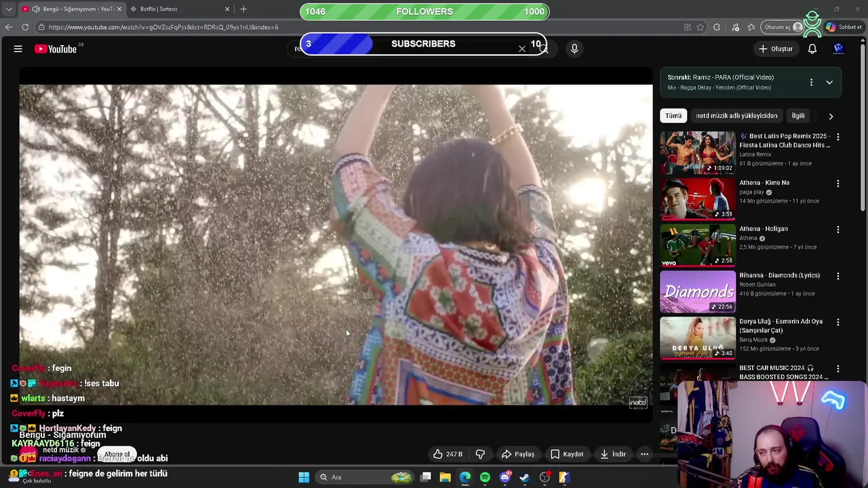Screen dimensions: 868x488
Task: Select the İlgili filter chip
Action: pos(798,116)
